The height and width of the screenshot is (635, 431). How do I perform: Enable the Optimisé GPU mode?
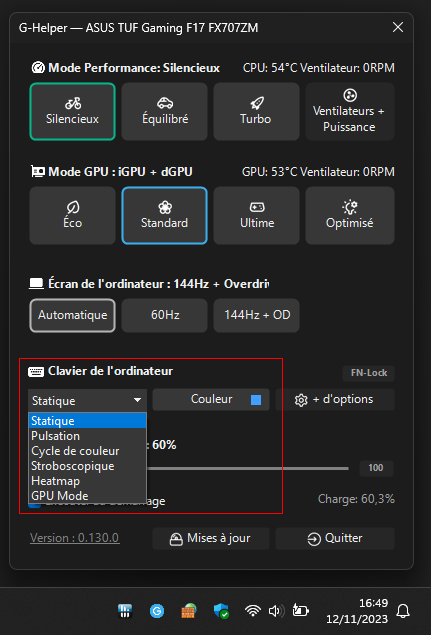click(x=350, y=215)
